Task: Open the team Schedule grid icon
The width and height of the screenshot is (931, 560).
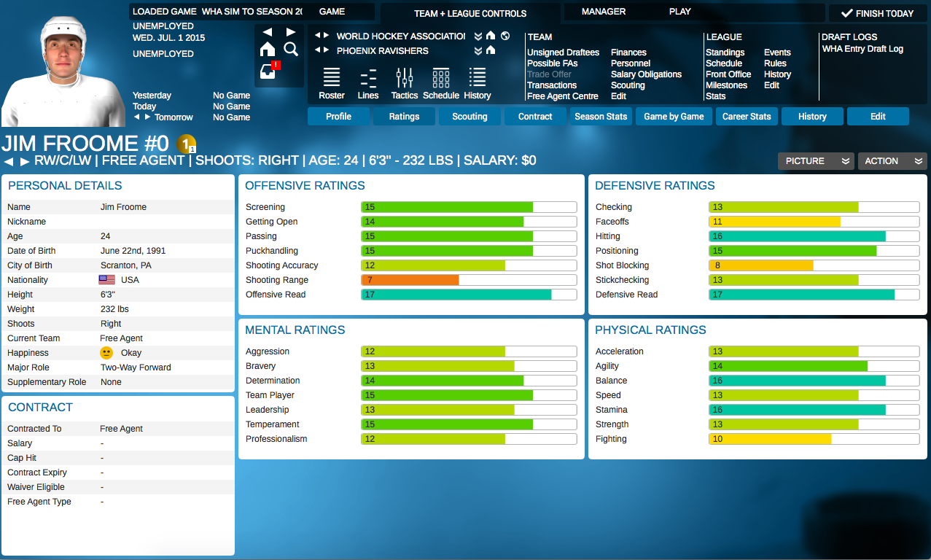Action: [440, 83]
